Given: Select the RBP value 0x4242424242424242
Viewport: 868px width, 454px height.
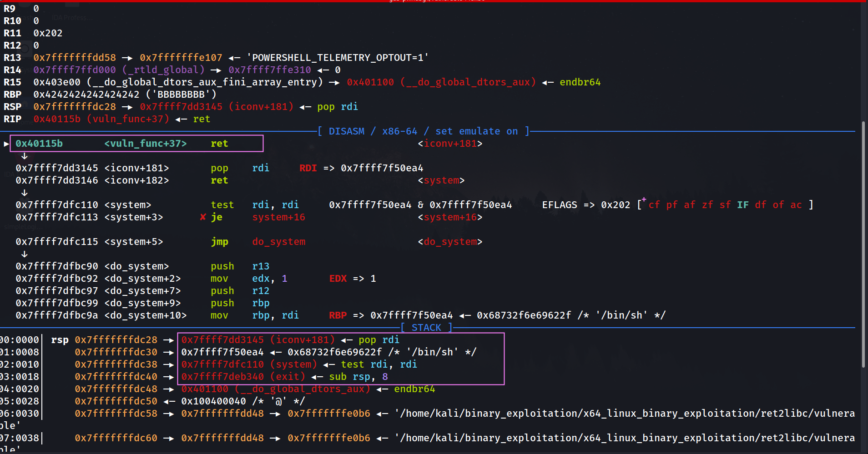Looking at the screenshot, I should (x=86, y=95).
